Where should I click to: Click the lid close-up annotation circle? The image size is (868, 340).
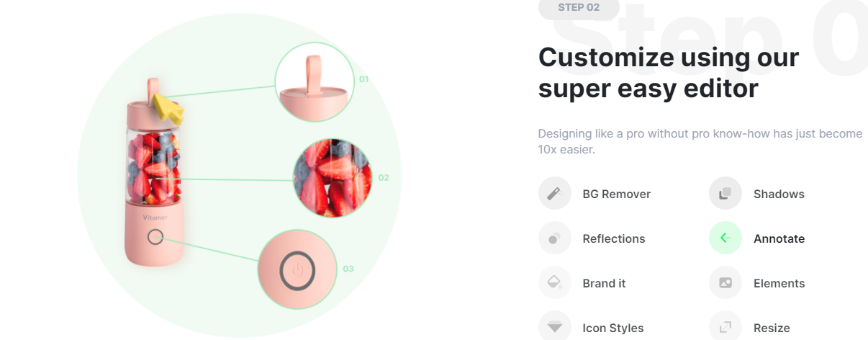tap(315, 81)
